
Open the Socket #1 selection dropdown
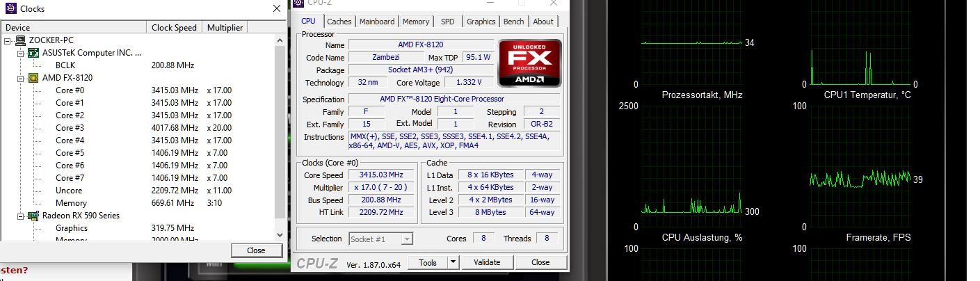coord(380,239)
